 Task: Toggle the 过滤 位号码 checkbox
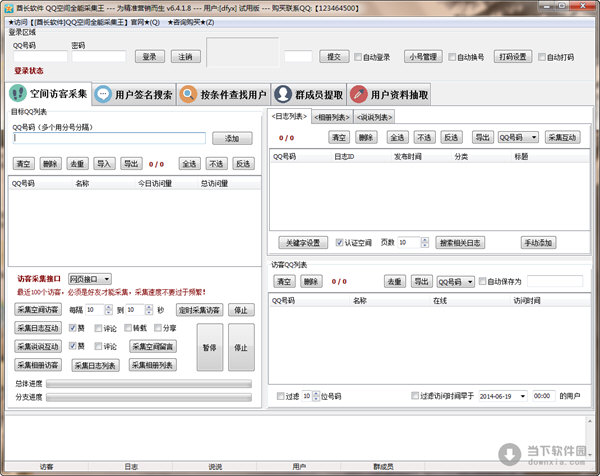coord(280,396)
